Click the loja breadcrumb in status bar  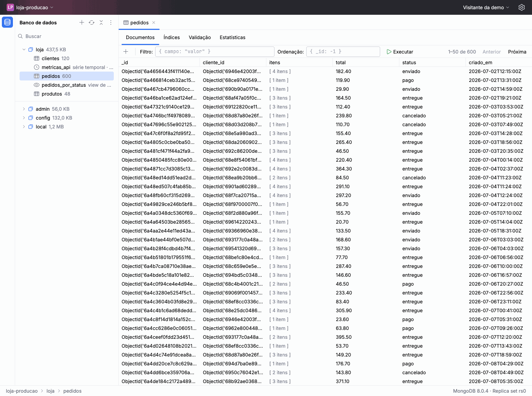[x=51, y=391]
